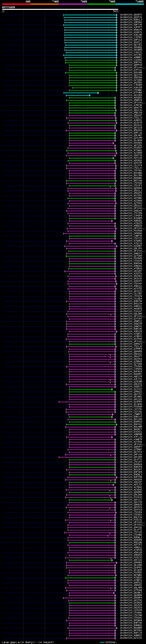Viewport: 146px width, 644px height.
Task: Select the UniRef100_Q9SB81 label
Action: pos(131,47)
